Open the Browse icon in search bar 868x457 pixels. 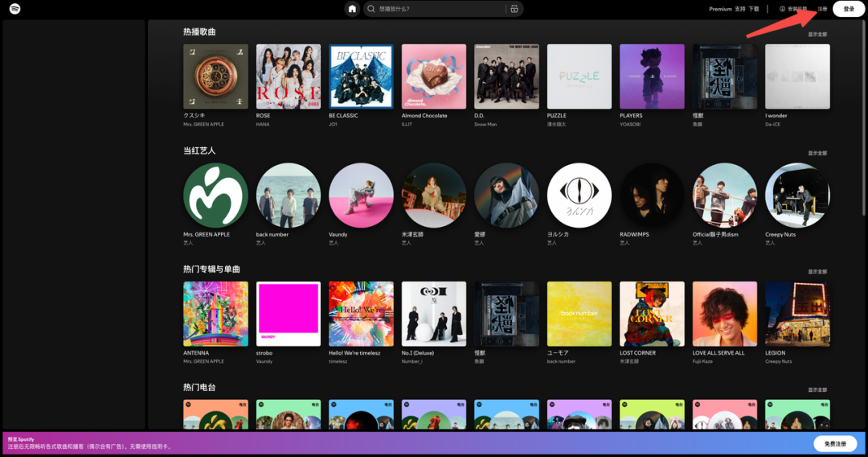[x=514, y=9]
